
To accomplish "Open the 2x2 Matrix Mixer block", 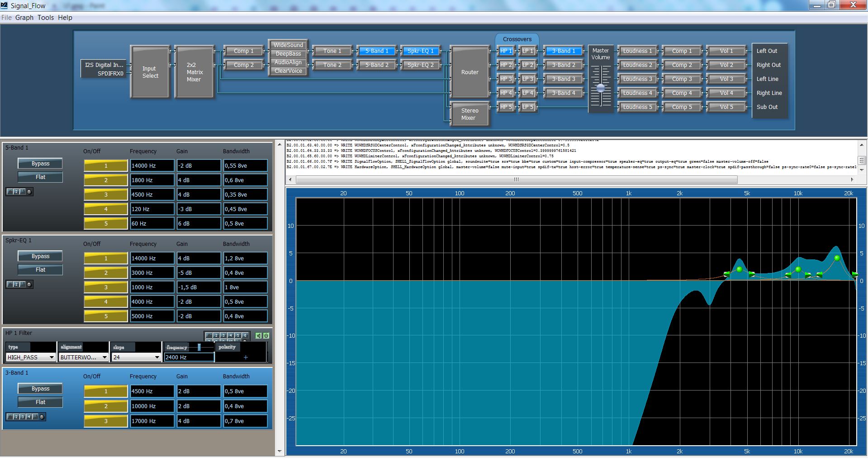I will (194, 72).
